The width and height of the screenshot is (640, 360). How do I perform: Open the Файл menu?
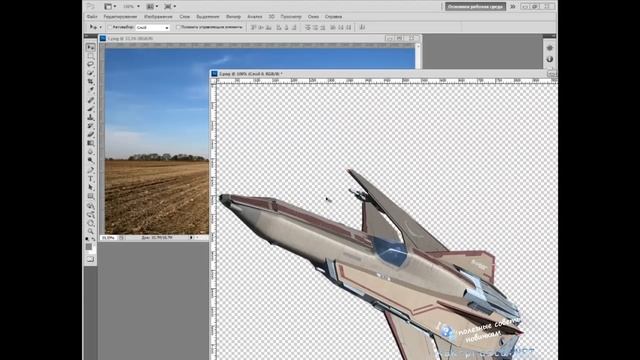coord(92,17)
